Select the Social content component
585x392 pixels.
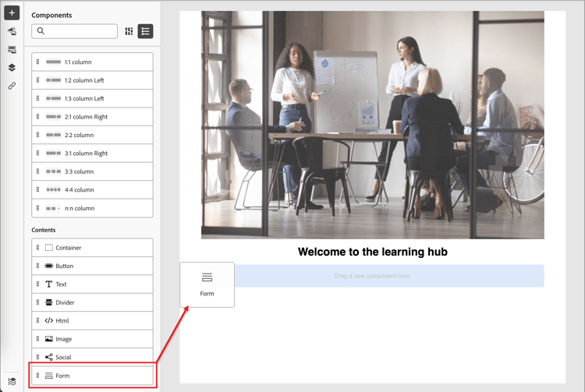tap(93, 357)
